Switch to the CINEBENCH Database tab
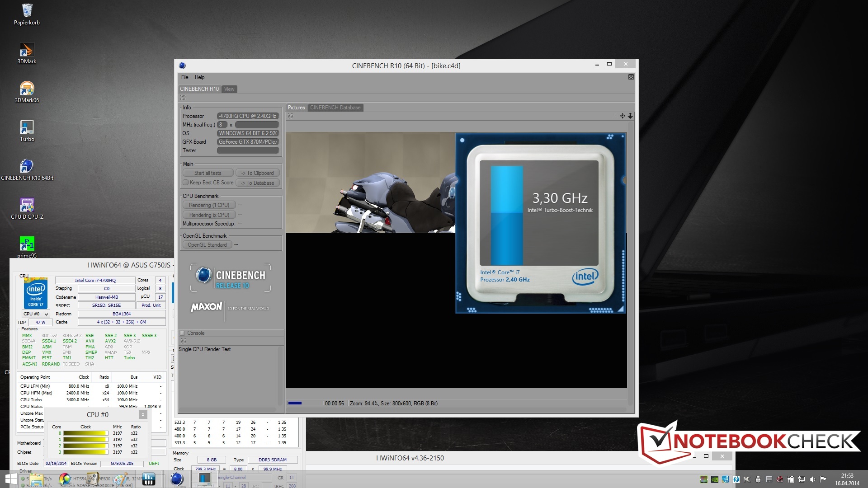 [335, 108]
